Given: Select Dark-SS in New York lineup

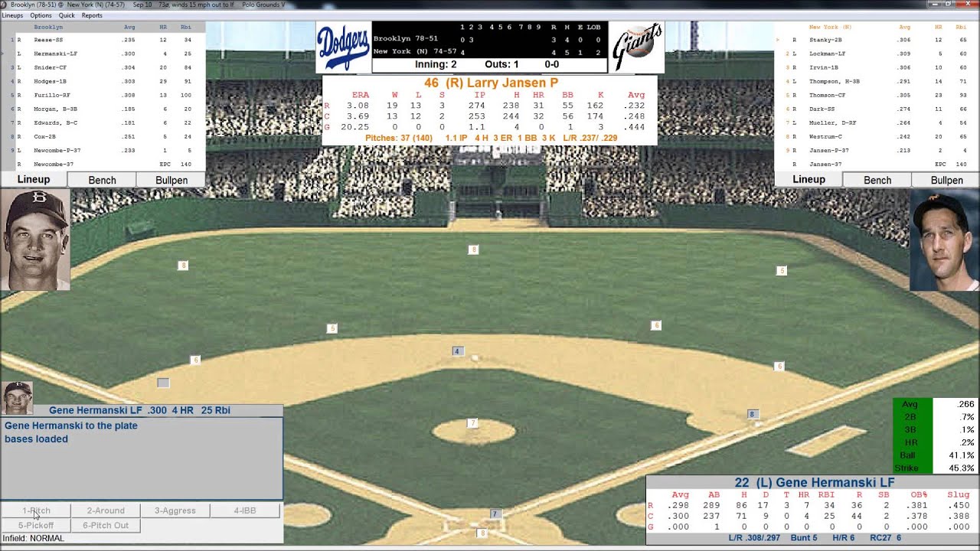Looking at the screenshot, I should tap(877, 109).
